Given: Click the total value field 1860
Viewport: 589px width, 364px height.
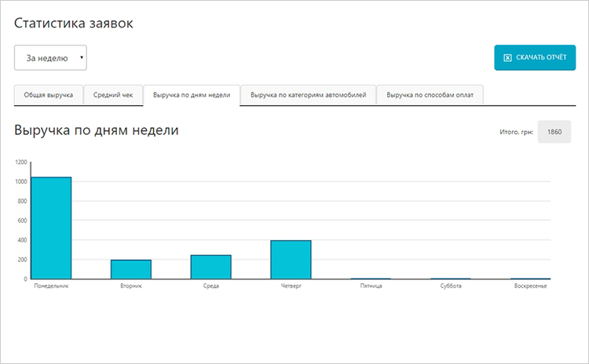Looking at the screenshot, I should coord(554,132).
